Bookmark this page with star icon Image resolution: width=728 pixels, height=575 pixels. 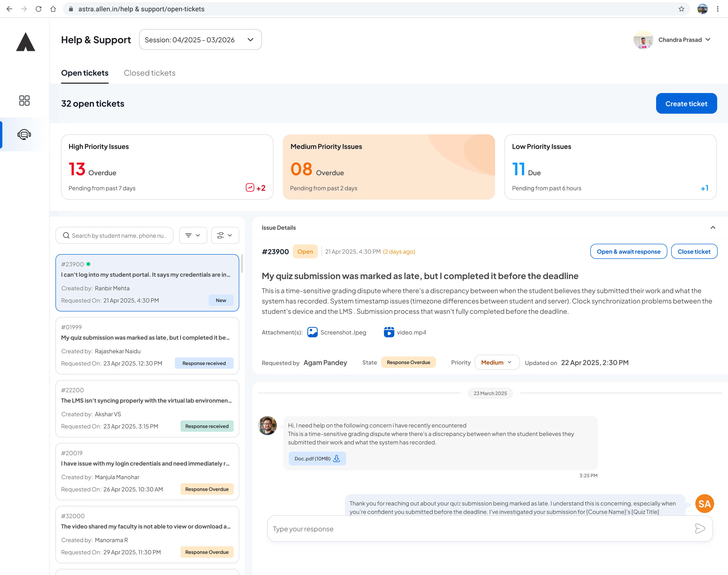pyautogui.click(x=681, y=9)
